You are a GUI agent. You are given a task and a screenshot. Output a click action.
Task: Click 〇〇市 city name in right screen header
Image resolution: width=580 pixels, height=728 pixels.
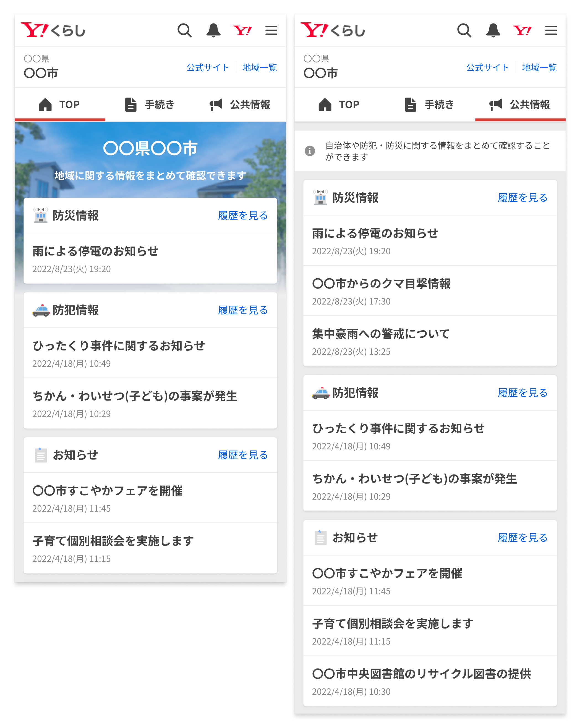[321, 73]
